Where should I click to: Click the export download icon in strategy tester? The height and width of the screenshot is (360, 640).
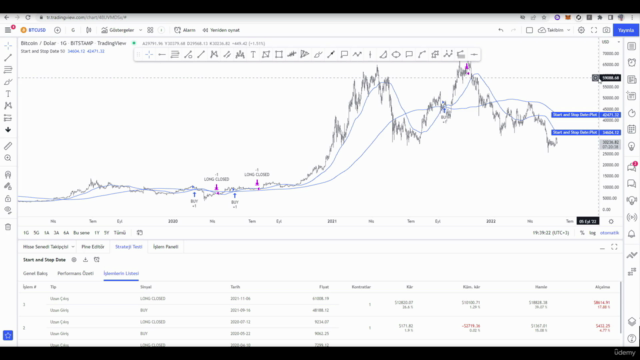85,260
